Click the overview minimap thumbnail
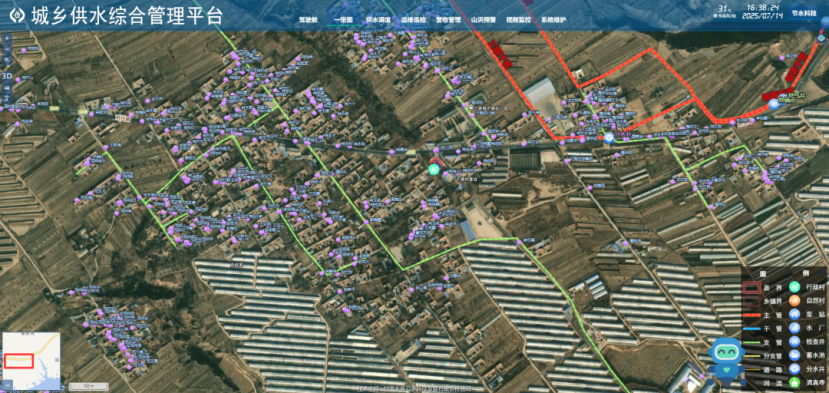Image resolution: width=829 pixels, height=393 pixels. click(31, 361)
